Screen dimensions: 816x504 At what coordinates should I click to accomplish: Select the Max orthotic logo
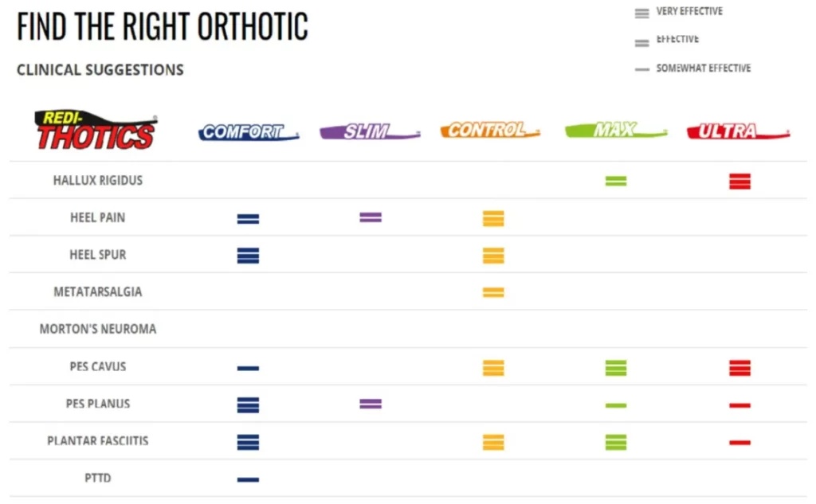(x=614, y=131)
